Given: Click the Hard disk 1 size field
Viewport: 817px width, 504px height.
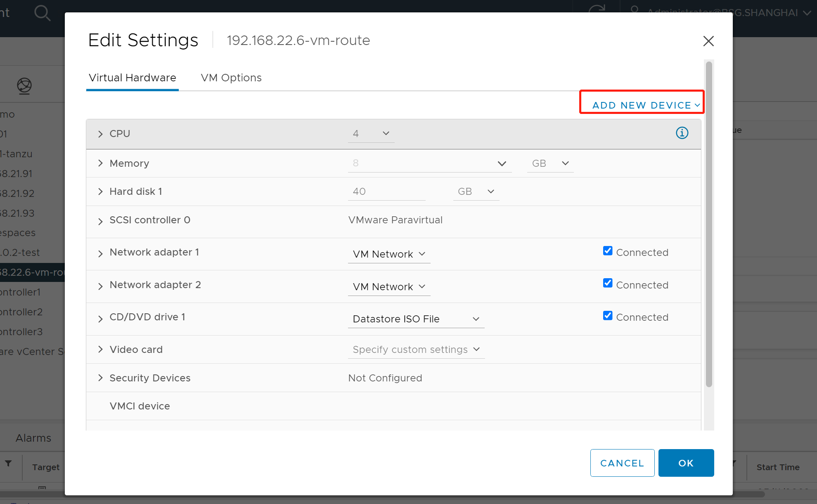Looking at the screenshot, I should (x=386, y=192).
